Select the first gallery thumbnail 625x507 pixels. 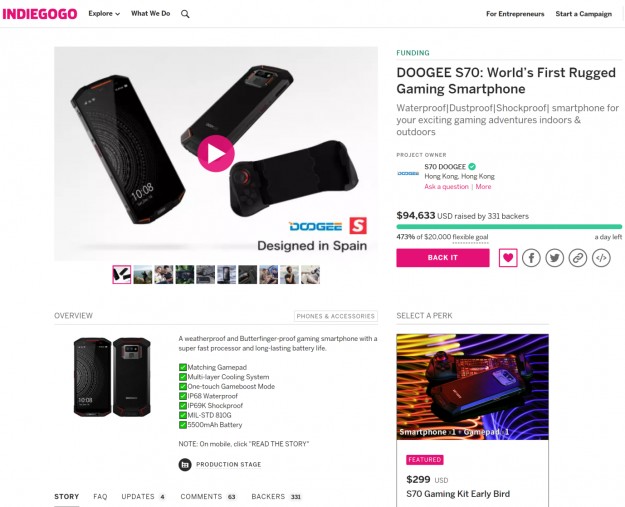[x=122, y=274]
